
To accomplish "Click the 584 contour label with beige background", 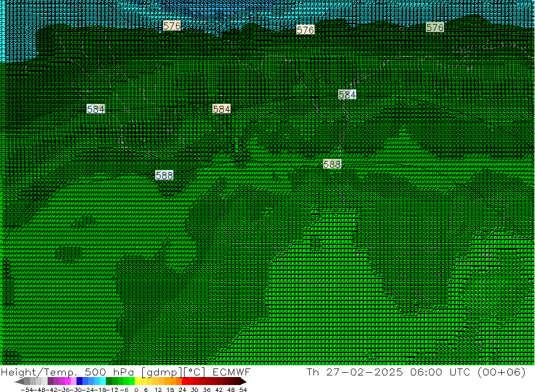I will 221,109.
